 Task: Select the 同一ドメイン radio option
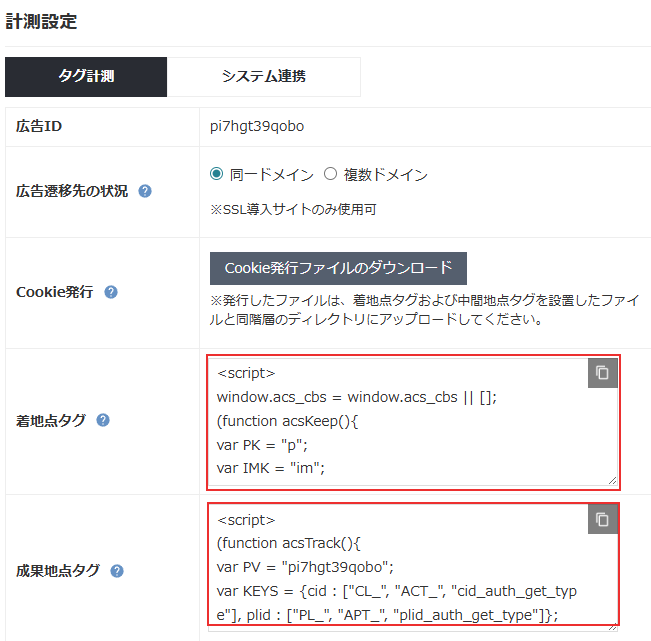(217, 175)
